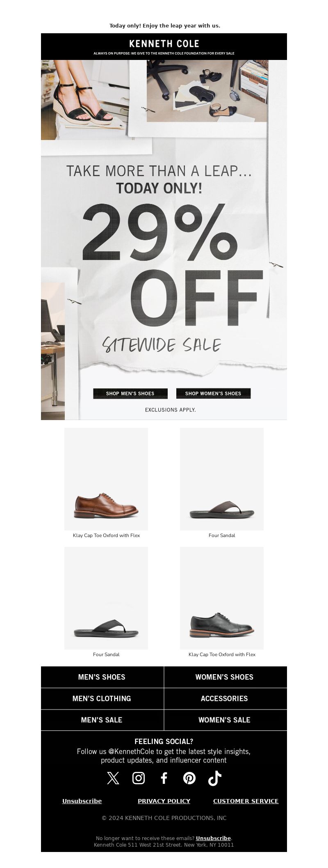The height and width of the screenshot is (868, 328).
Task: Click Shop Women's Shoes button
Action: [213, 393]
